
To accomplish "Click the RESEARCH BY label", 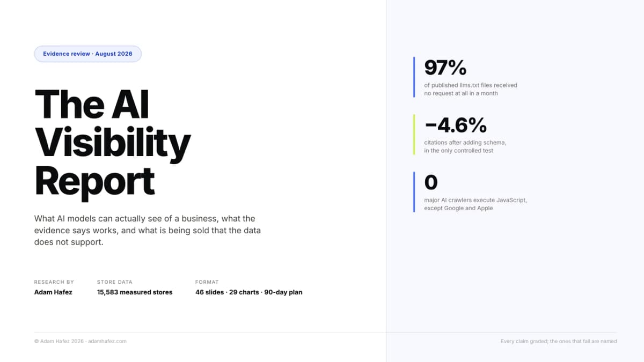I will (x=54, y=282).
